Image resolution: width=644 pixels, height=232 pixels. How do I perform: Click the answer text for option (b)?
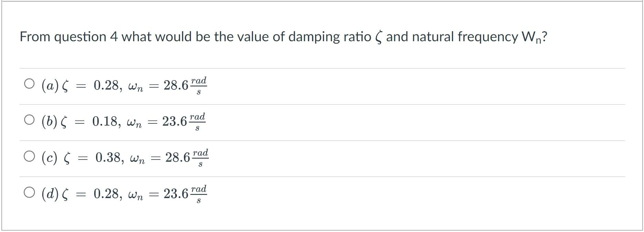click(124, 121)
